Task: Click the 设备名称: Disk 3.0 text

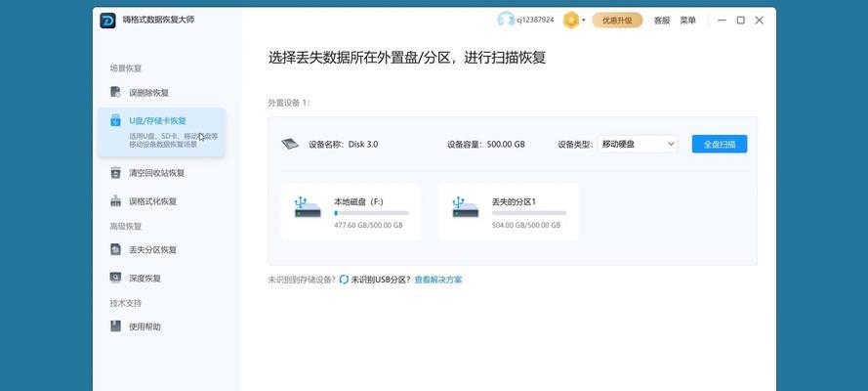Action: [x=344, y=144]
